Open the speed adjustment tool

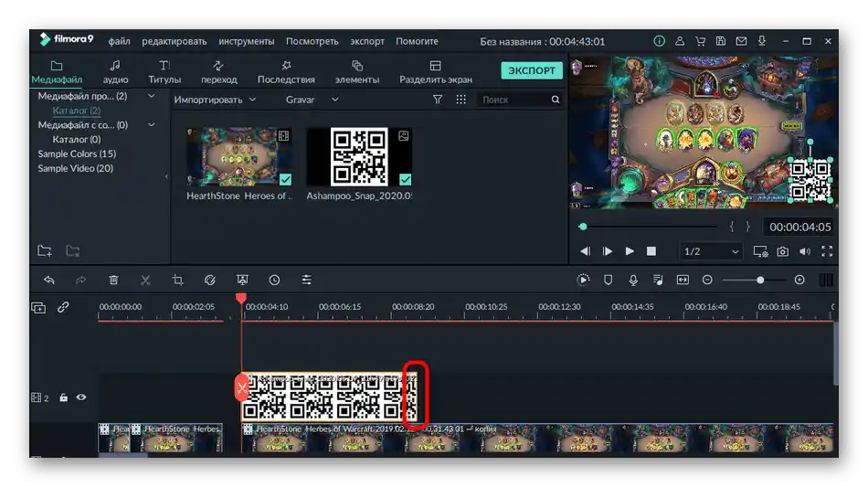209,280
